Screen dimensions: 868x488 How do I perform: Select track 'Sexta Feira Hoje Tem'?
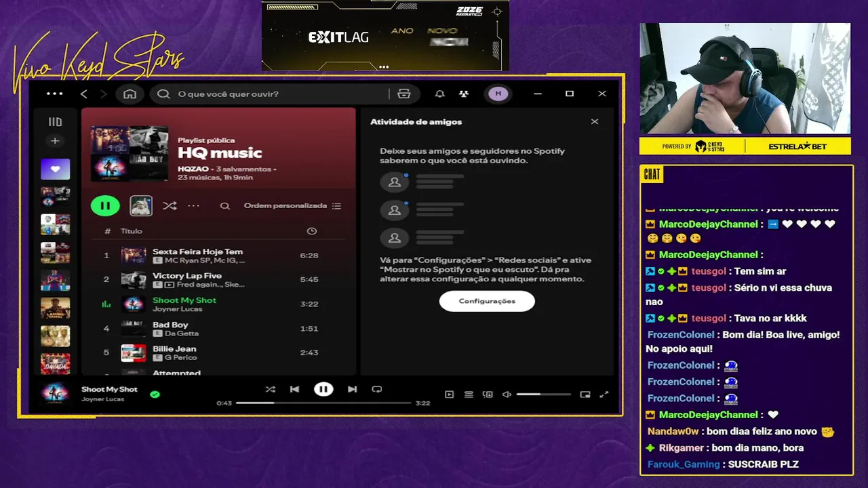pos(218,256)
